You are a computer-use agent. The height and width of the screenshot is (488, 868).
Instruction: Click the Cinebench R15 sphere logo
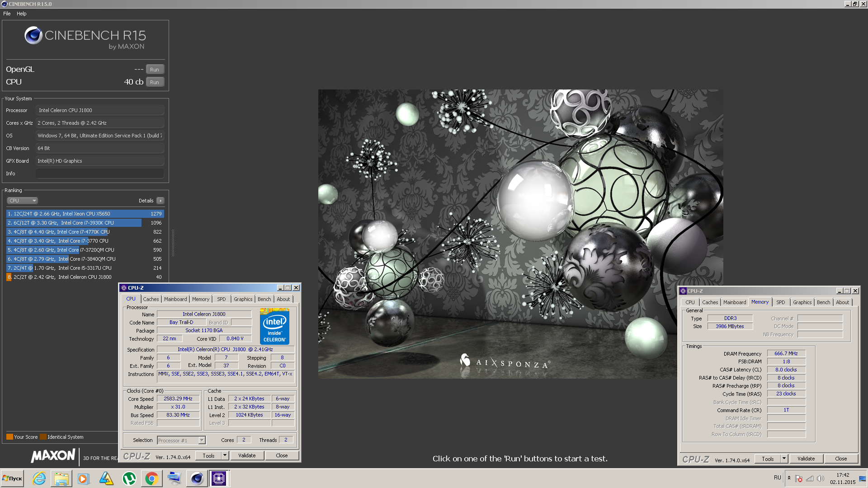(33, 35)
